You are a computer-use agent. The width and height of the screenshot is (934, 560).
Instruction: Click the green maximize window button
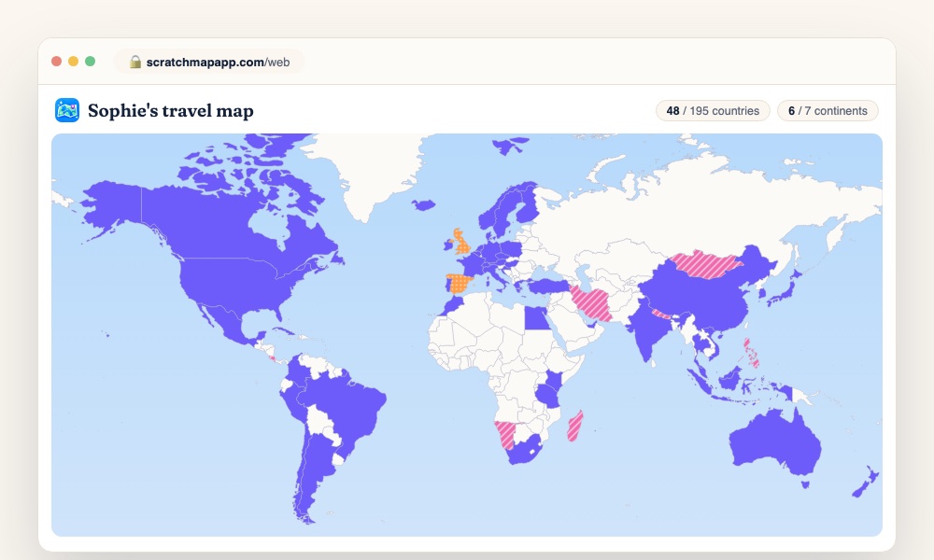(x=90, y=62)
